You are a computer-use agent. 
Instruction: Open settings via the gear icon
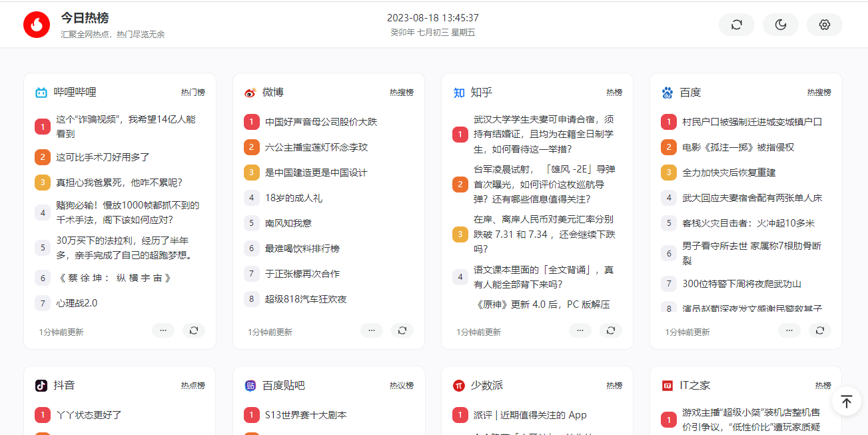824,25
